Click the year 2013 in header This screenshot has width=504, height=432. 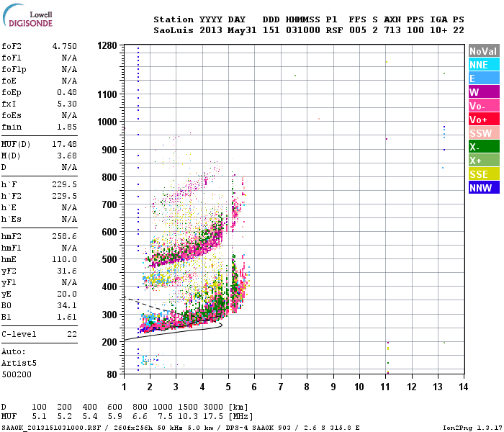click(210, 30)
